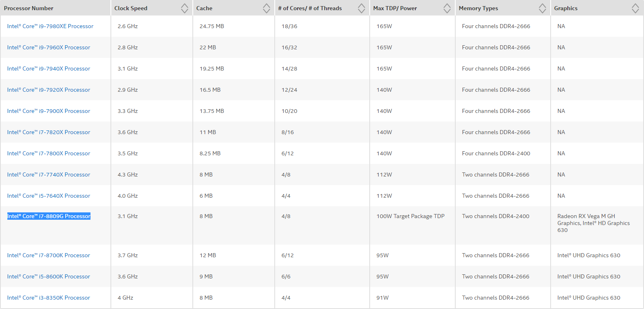This screenshot has height=309, width=644.
Task: Select Four channels DDR4-2400 memory cell
Action: (503, 153)
